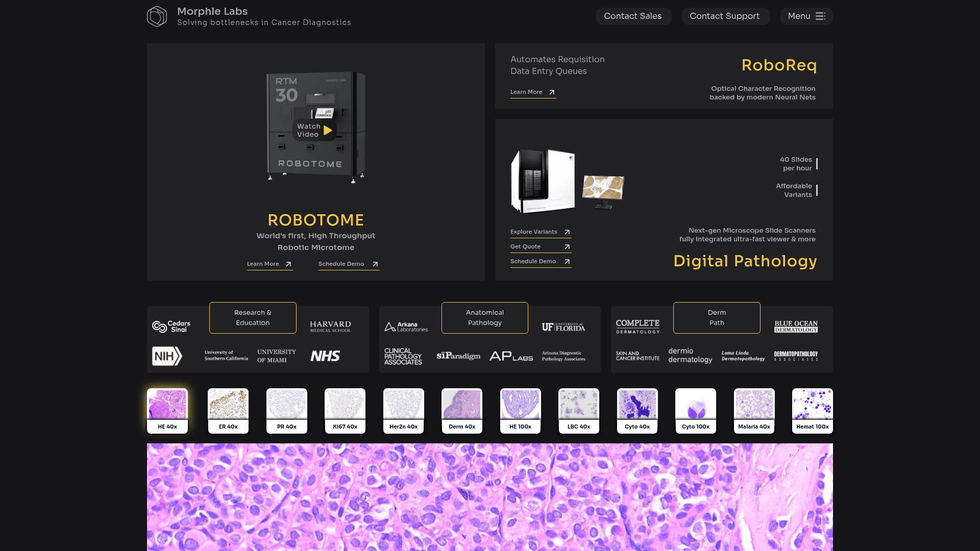The image size is (980, 551).
Task: Click Loma Linda Dermatopathology logo
Action: tap(743, 356)
